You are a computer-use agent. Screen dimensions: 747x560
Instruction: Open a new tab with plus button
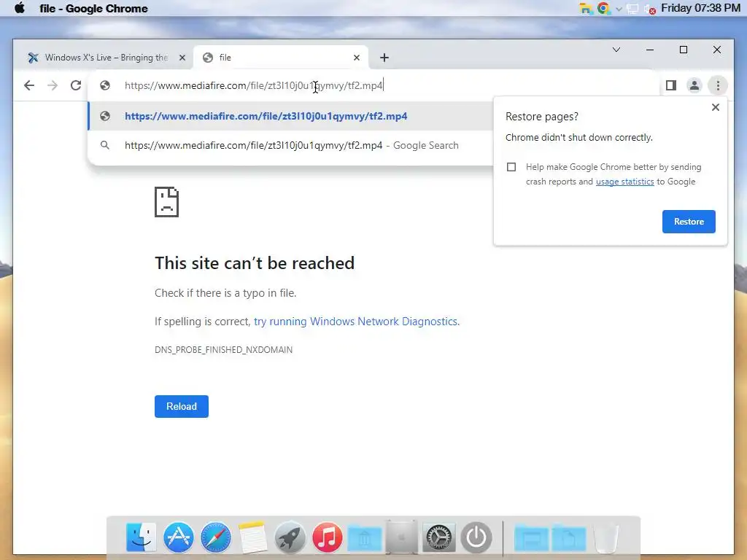(x=384, y=58)
